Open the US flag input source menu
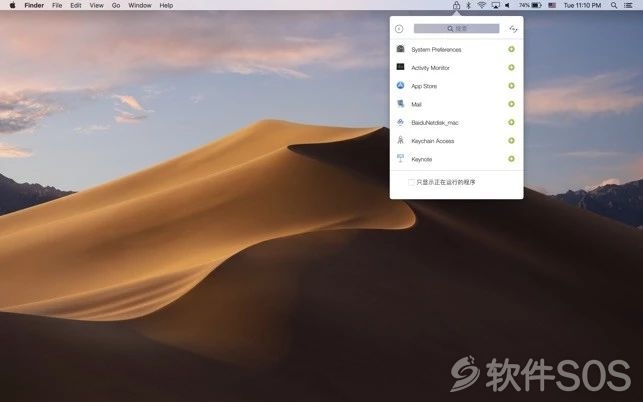The width and height of the screenshot is (643, 402). [552, 5]
